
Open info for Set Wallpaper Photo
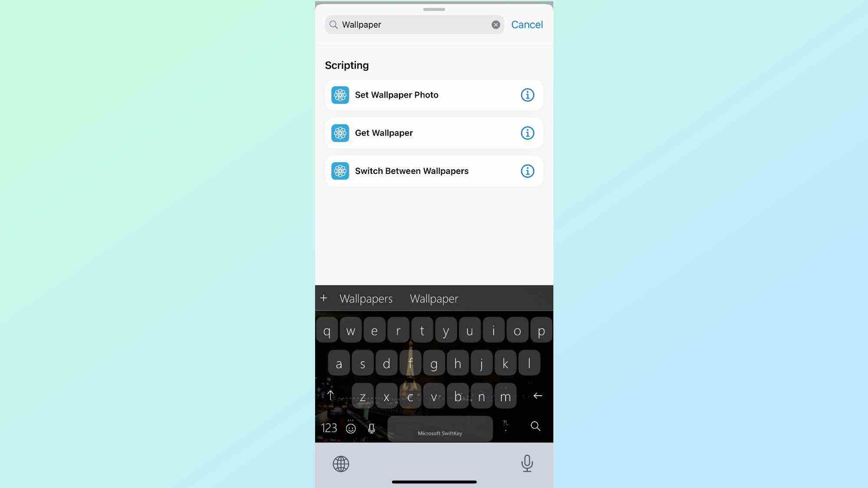tap(527, 95)
